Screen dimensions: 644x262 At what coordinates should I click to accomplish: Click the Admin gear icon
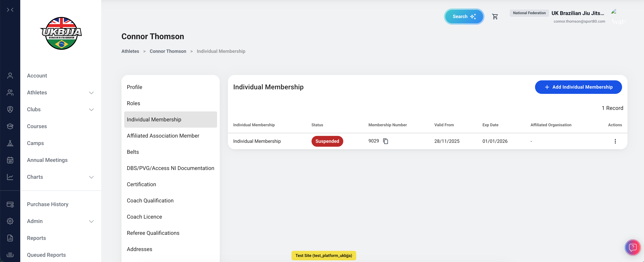click(10, 221)
